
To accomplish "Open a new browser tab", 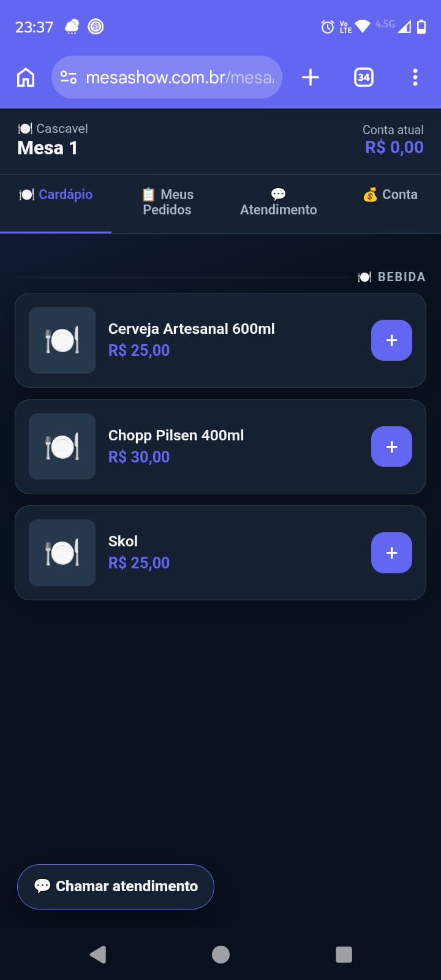I will click(311, 77).
